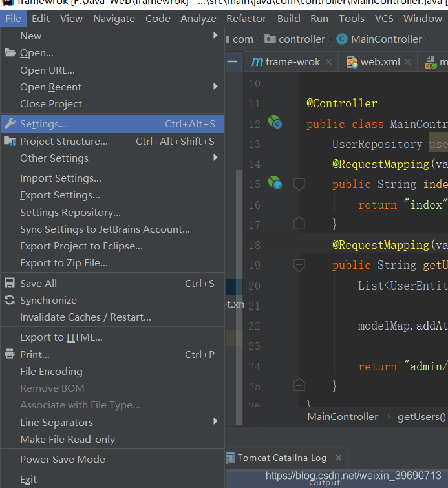Collapse fold end marker at line 25
This screenshot has width=448, height=488.
pyautogui.click(x=299, y=385)
